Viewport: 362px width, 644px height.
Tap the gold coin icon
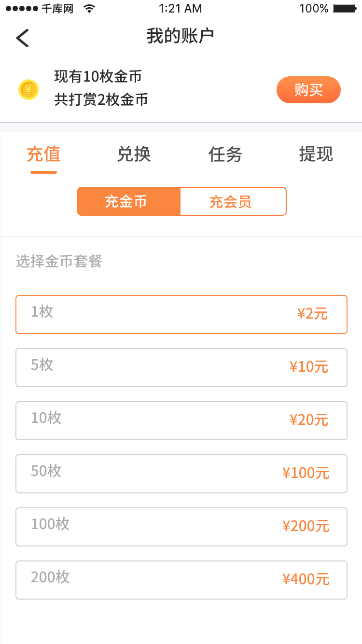click(x=28, y=90)
